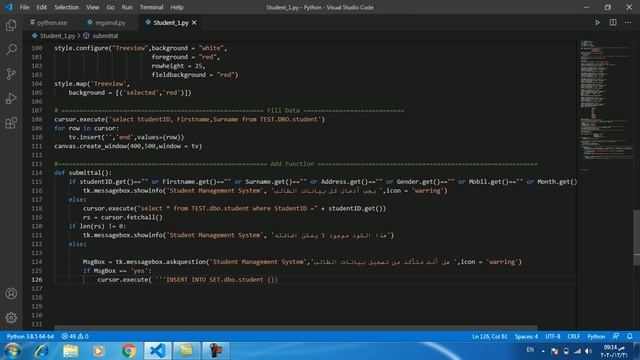
Task: Click the 'canvas.create_window' line
Action: click(x=128, y=146)
